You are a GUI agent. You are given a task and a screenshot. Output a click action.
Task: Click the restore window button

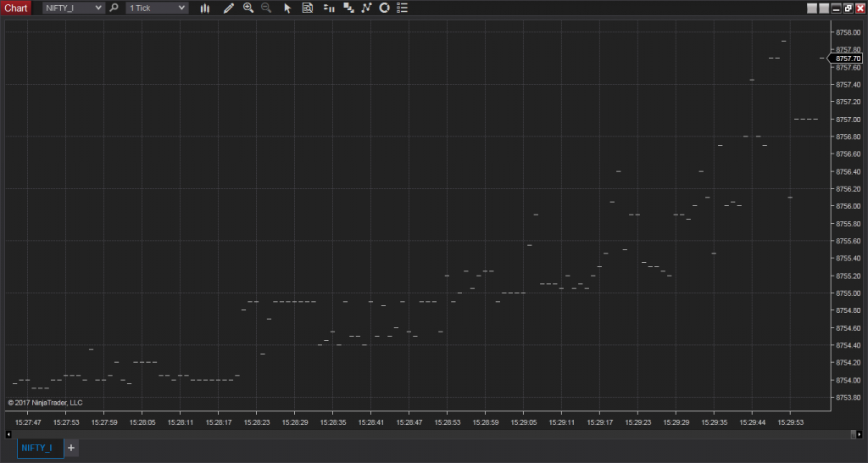point(848,8)
